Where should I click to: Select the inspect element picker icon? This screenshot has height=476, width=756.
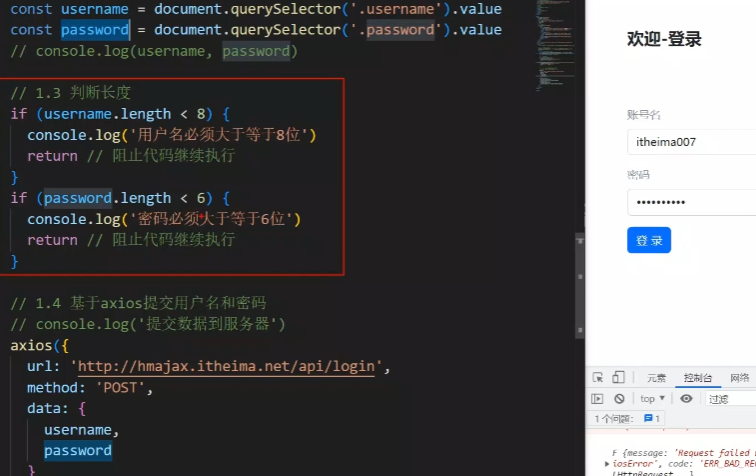click(x=598, y=378)
